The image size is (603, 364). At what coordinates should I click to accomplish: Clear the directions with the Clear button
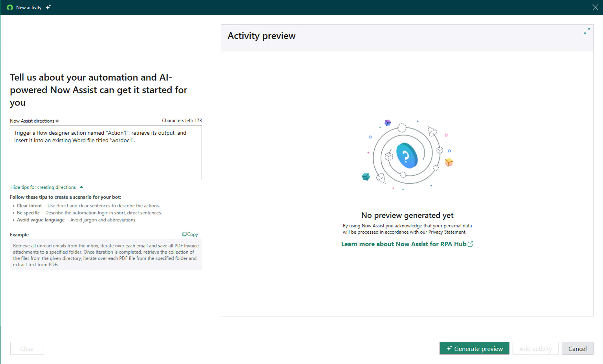point(27,348)
